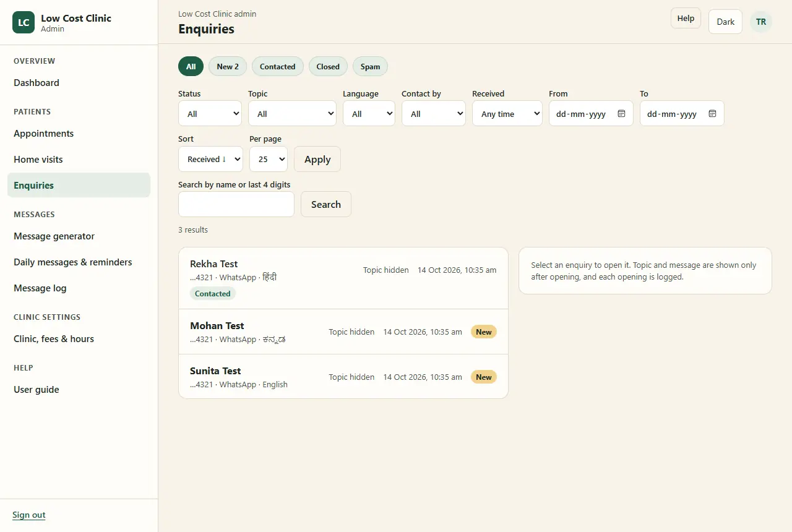Show the Contacted enquiries tab

point(278,66)
